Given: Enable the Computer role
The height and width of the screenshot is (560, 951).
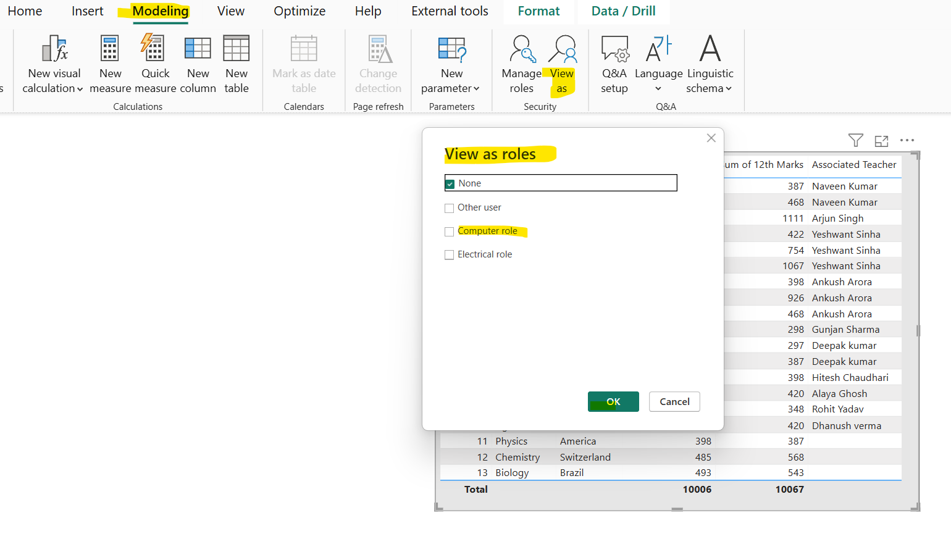Looking at the screenshot, I should pos(450,231).
